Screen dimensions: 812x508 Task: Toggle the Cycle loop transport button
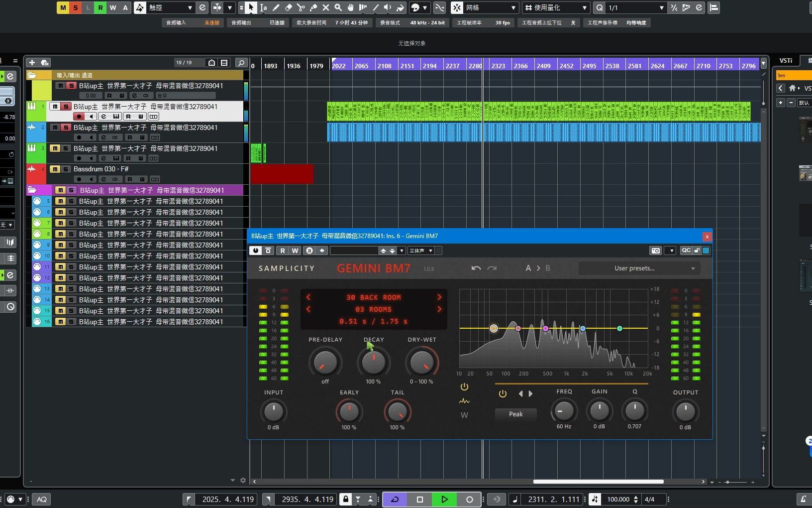tap(395, 499)
